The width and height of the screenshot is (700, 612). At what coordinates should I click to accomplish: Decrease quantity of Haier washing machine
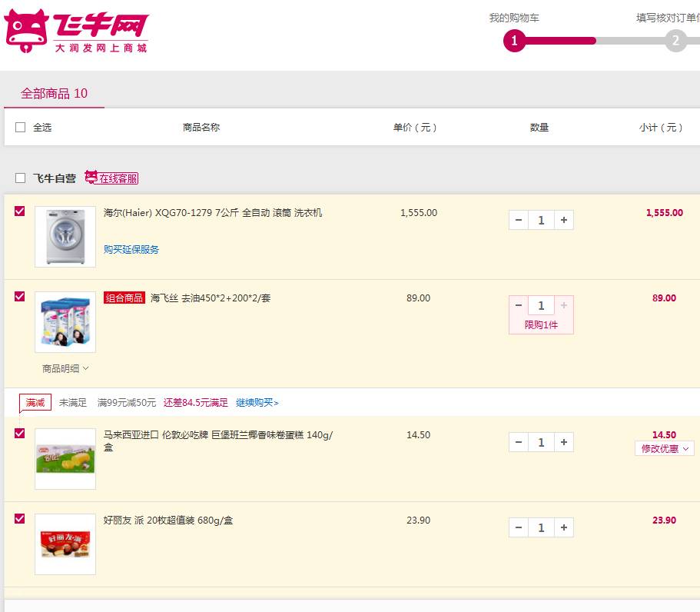[519, 220]
